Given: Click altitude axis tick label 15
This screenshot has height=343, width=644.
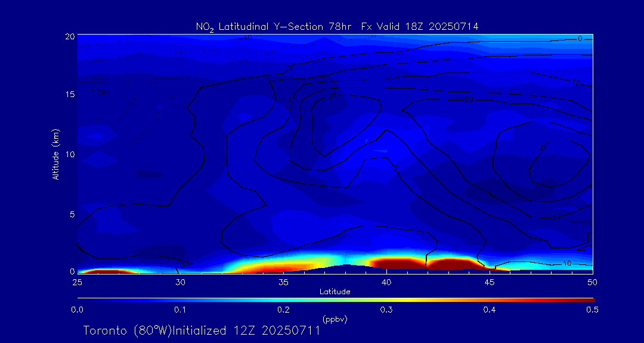Looking at the screenshot, I should click(x=70, y=94).
